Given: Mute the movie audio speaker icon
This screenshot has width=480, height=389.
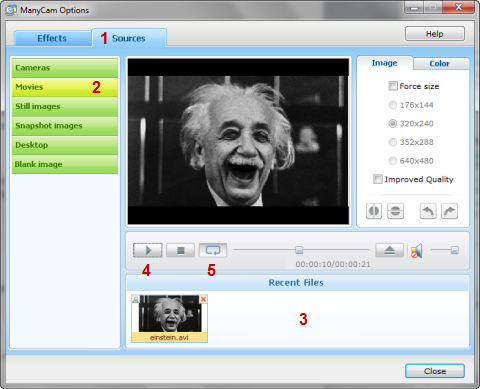Looking at the screenshot, I should (x=417, y=251).
